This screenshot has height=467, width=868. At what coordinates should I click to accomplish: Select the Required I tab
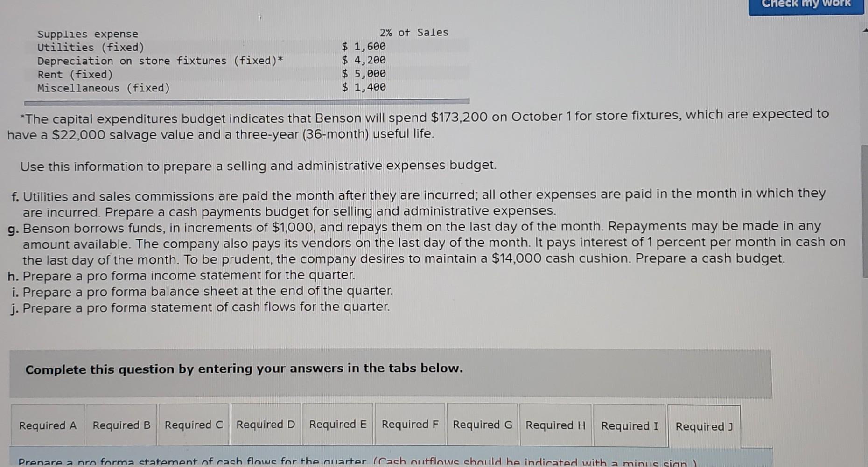pos(630,425)
